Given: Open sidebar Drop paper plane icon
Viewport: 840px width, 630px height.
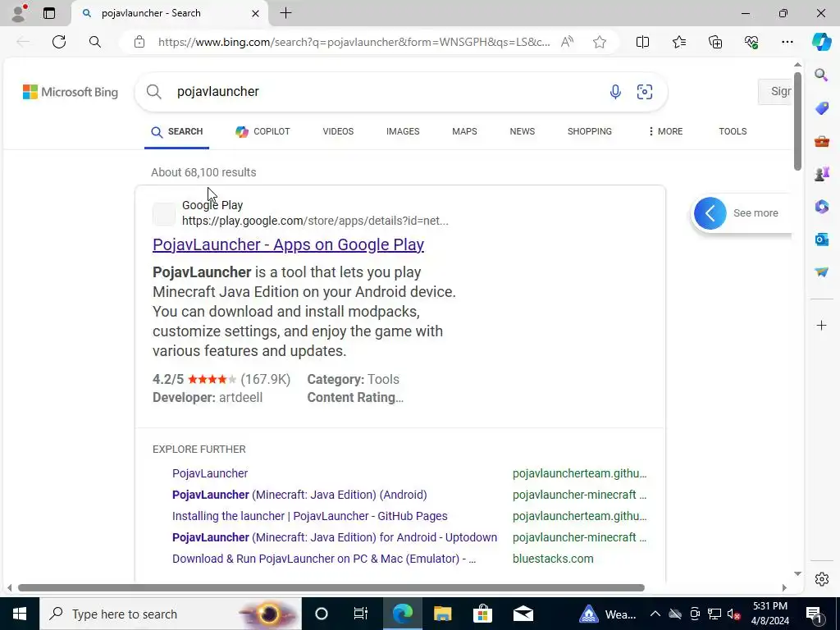Looking at the screenshot, I should click(x=821, y=272).
